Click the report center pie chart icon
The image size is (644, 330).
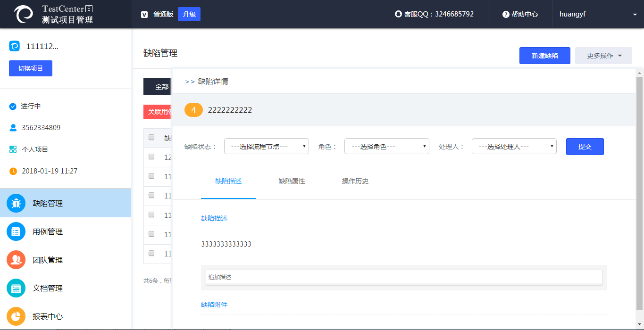tap(16, 316)
